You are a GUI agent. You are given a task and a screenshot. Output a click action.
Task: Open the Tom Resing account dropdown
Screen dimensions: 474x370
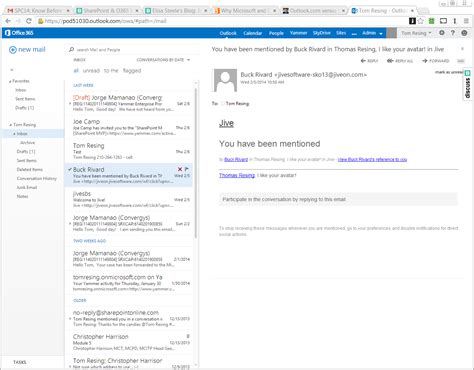[416, 33]
